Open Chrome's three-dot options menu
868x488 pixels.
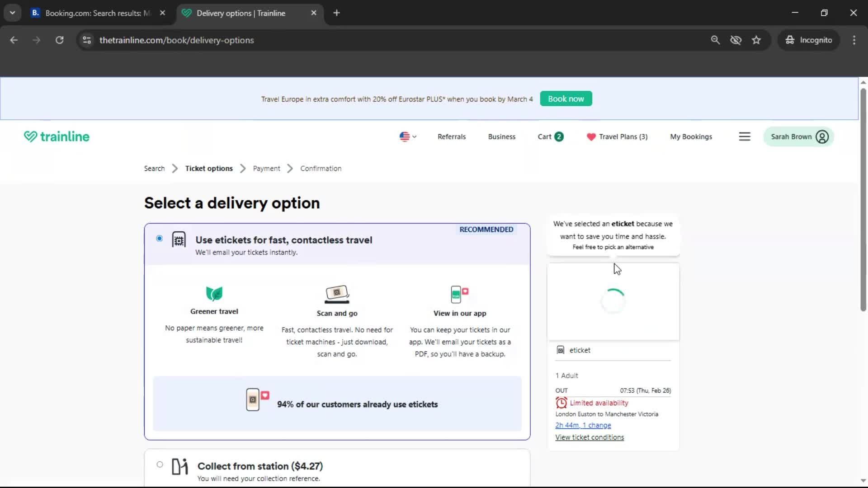pos(854,40)
